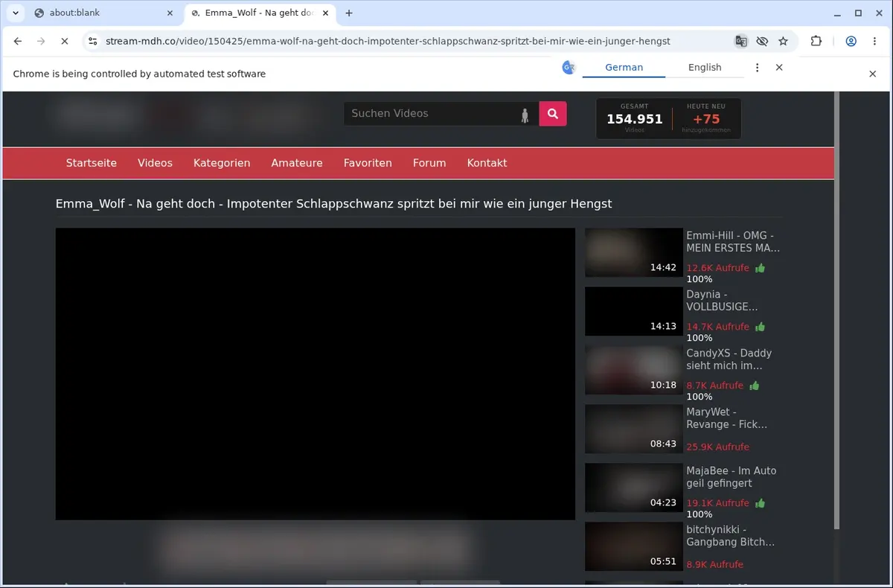
Task: Click thumbs-up icon beside 8.7K Aufrufe
Action: (x=755, y=386)
